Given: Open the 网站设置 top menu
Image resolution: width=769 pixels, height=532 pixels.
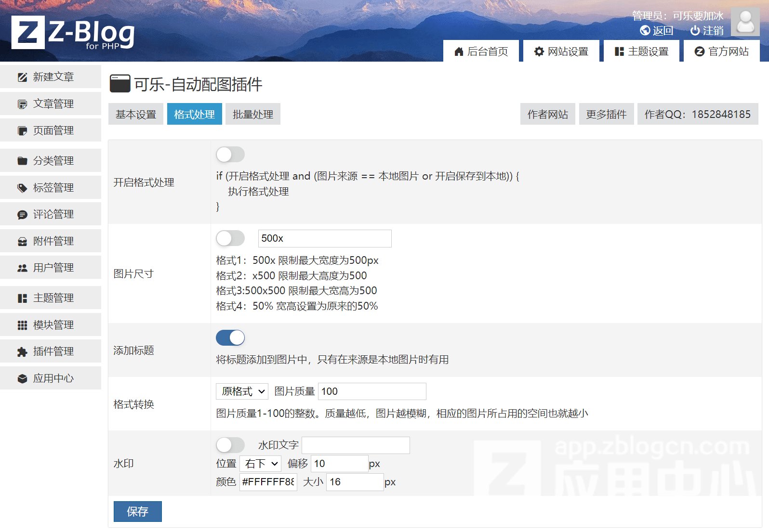Looking at the screenshot, I should (561, 51).
